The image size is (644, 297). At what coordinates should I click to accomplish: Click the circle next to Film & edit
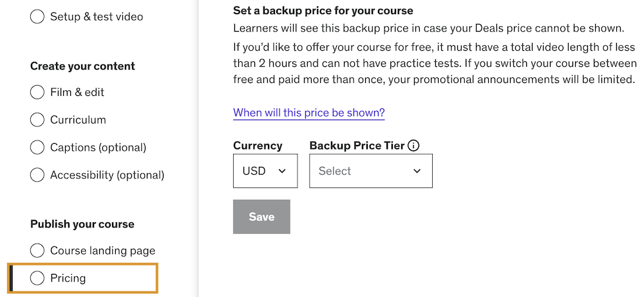(x=37, y=92)
